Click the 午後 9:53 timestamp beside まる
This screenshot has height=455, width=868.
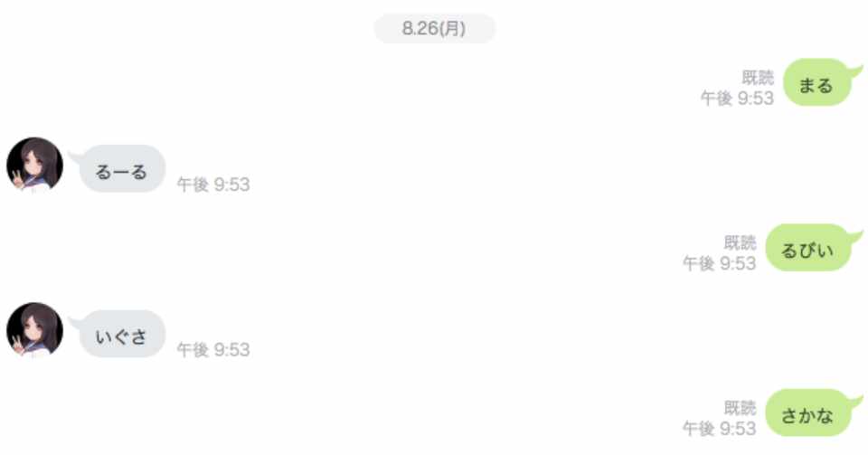(x=737, y=98)
